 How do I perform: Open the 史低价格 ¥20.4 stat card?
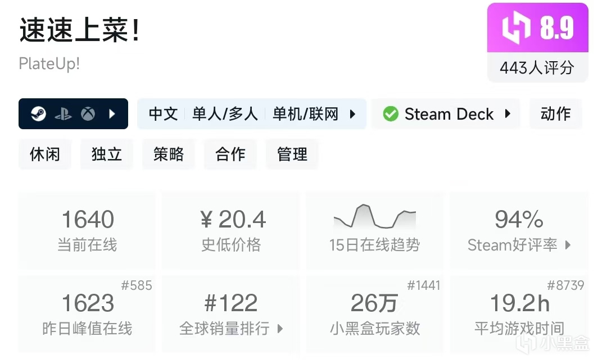231,230
